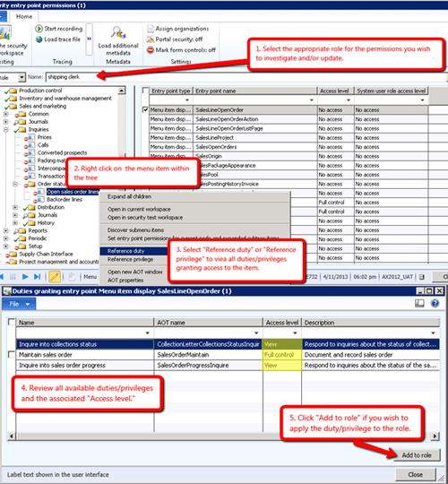Open the File menu dropdown
Viewport: 448px width, 484px height.
[19, 304]
